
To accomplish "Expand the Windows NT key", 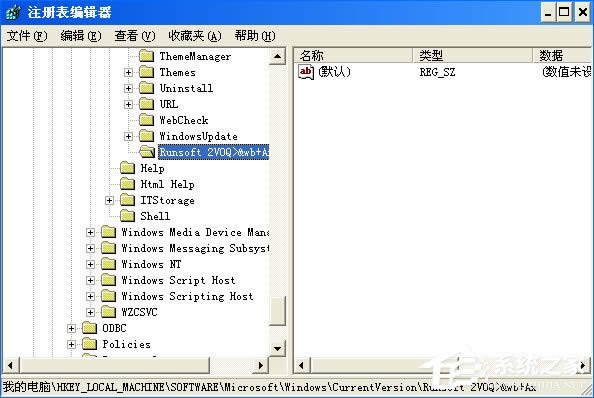I will click(91, 264).
